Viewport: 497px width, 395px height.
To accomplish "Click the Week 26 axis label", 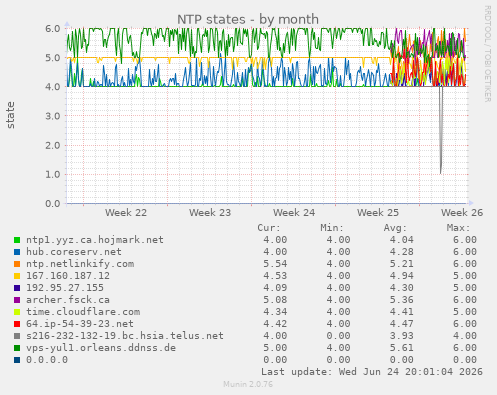I will pyautogui.click(x=462, y=213).
